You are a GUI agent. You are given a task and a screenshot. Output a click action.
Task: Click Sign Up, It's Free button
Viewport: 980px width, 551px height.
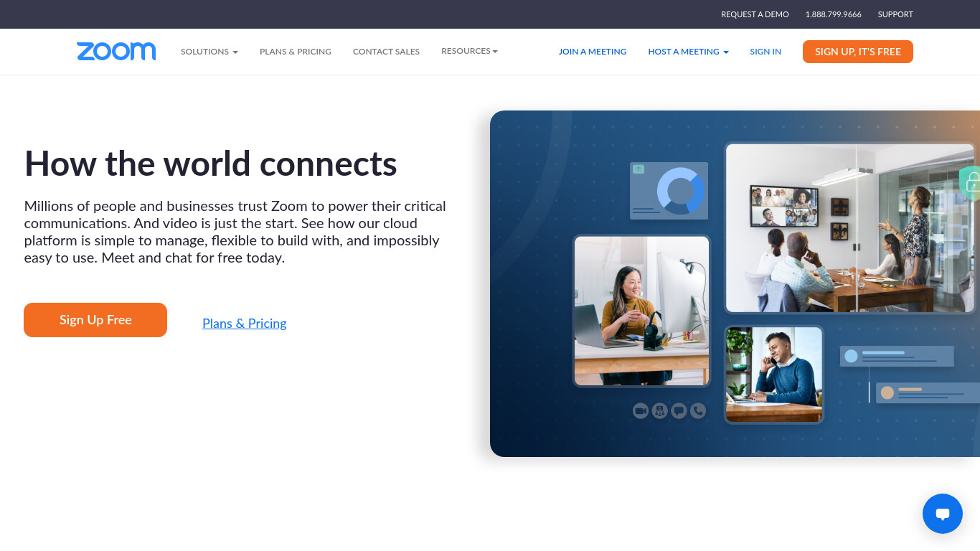(x=858, y=52)
